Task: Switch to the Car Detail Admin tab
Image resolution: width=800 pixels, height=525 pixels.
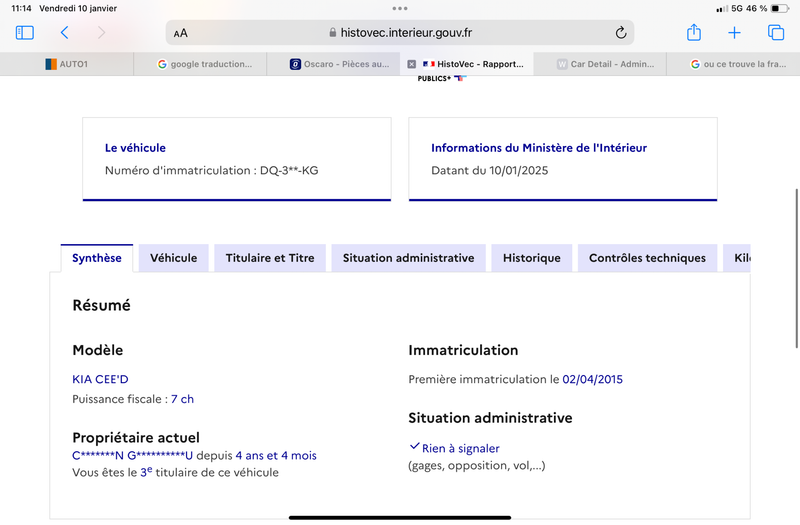Action: tap(600, 64)
